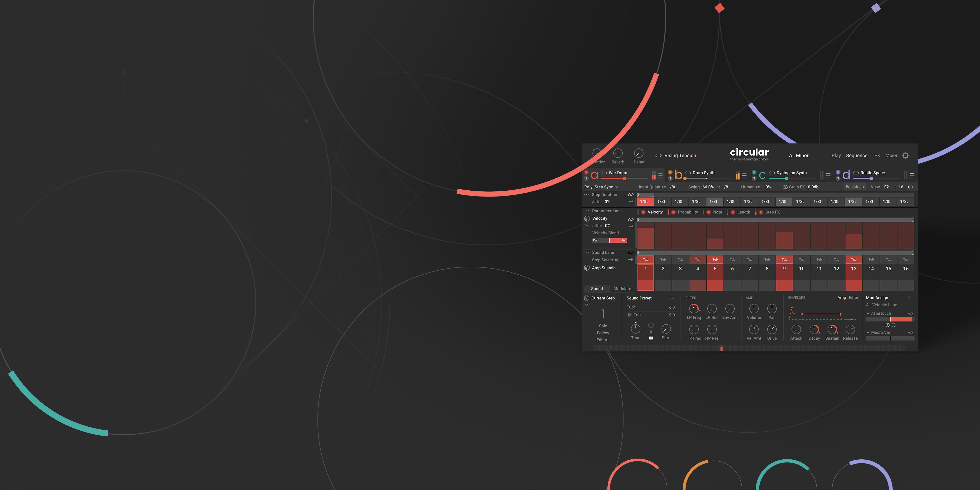
Task: Click the Step Duration Jitter arrow icon
Action: (x=631, y=202)
